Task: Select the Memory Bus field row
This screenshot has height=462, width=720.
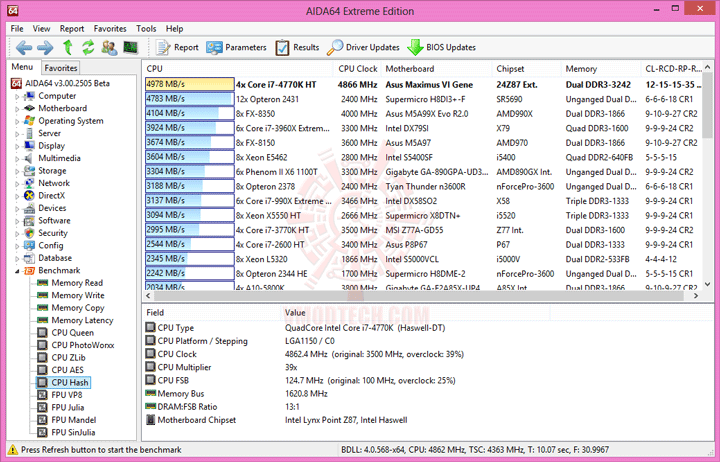Action: pyautogui.click(x=427, y=394)
